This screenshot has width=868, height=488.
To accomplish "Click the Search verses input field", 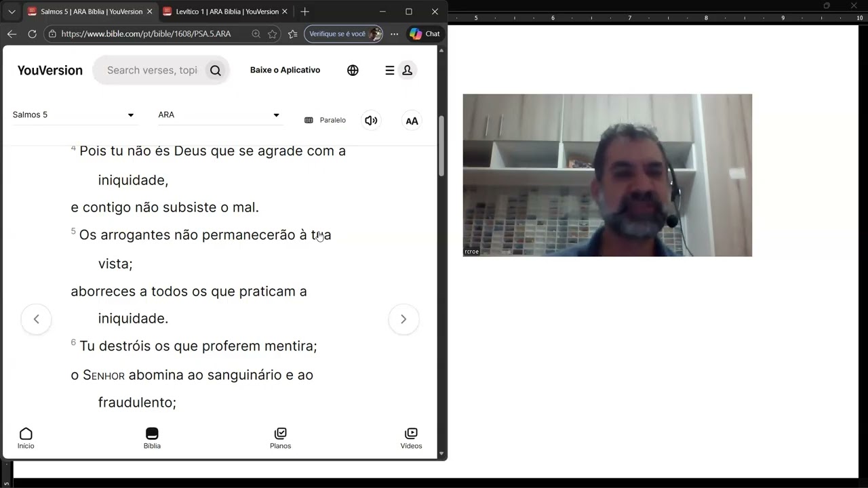I will click(x=152, y=70).
